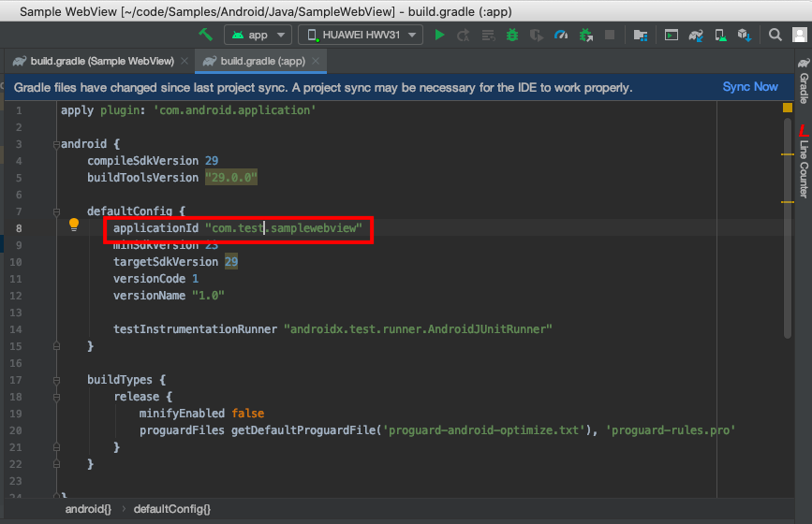This screenshot has width=812, height=524.
Task: Click fold end marker on line 21
Action: coord(56,447)
